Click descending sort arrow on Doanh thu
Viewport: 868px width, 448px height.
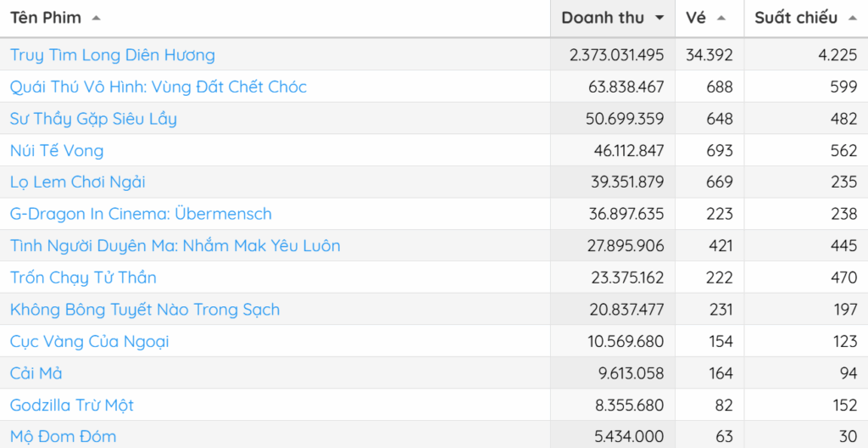click(x=660, y=18)
